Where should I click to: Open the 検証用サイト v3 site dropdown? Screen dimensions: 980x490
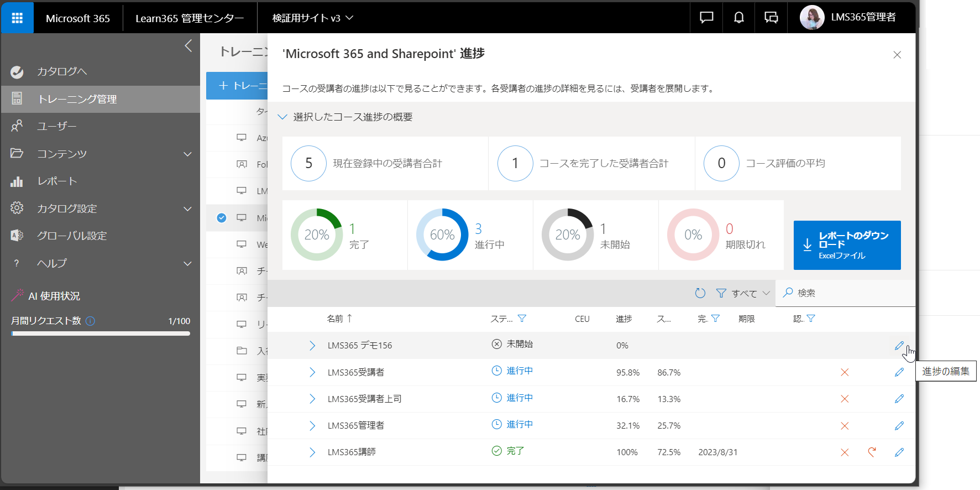click(x=313, y=18)
